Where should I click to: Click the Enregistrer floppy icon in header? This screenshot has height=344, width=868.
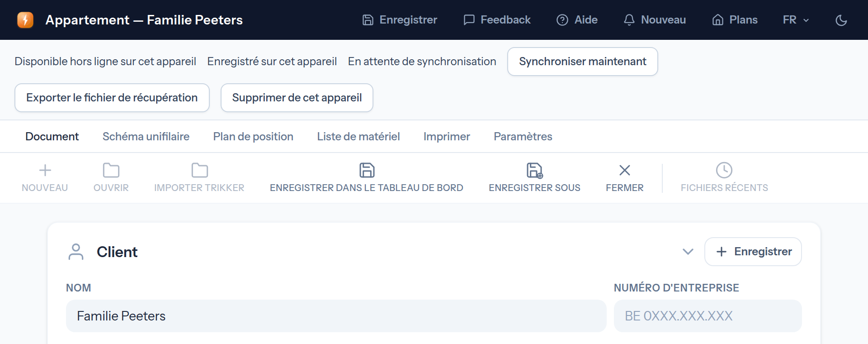click(x=368, y=20)
